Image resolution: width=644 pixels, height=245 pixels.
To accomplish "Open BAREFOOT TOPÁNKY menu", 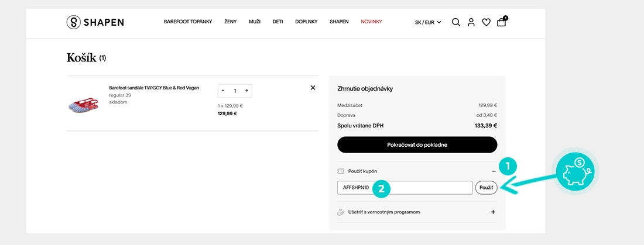I will pos(188,22).
